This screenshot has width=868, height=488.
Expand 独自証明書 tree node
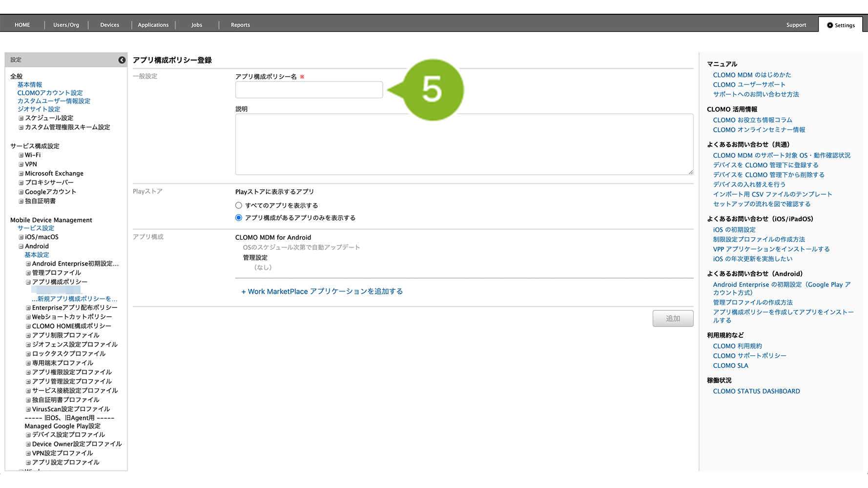[x=21, y=201]
